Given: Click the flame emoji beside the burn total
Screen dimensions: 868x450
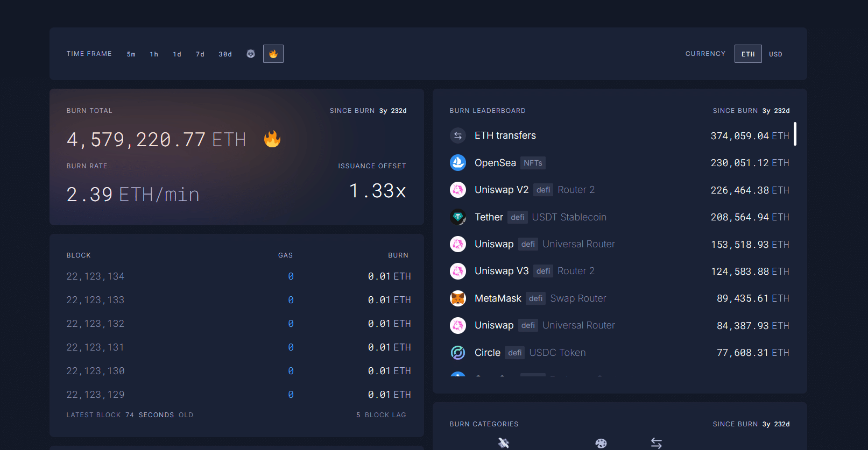Looking at the screenshot, I should tap(272, 139).
